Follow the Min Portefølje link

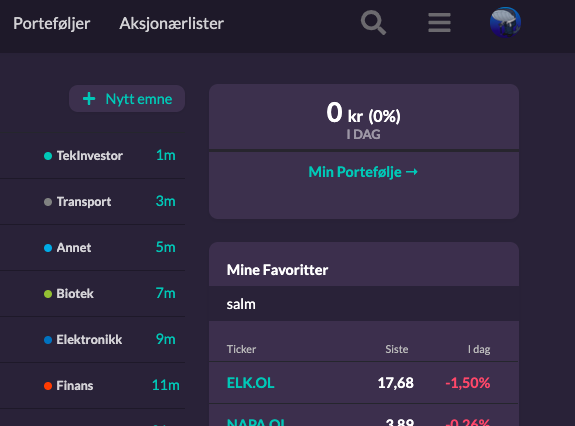[363, 172]
